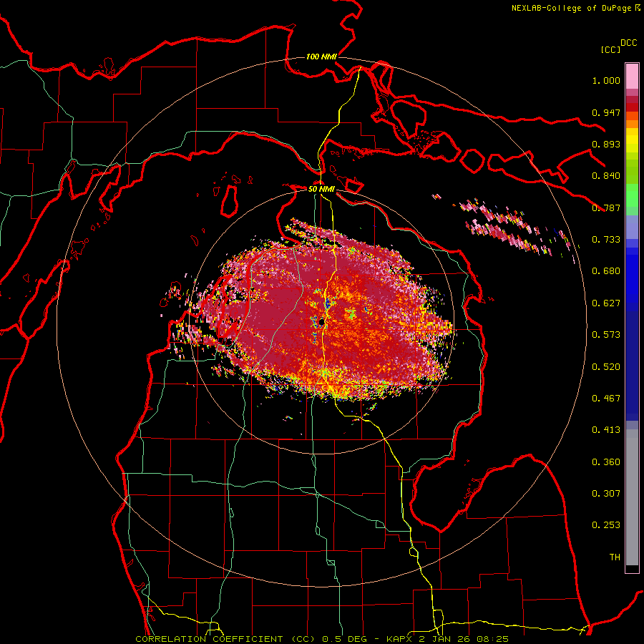This screenshot has width=644, height=644.
Task: Click the 0.520 legend value
Action: (606, 367)
